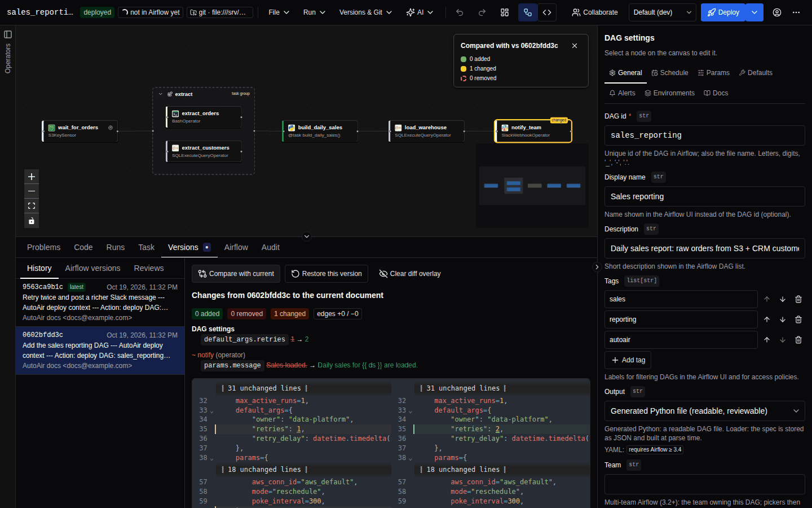The image size is (812, 508).
Task: Open the user account icon
Action: [x=777, y=12]
